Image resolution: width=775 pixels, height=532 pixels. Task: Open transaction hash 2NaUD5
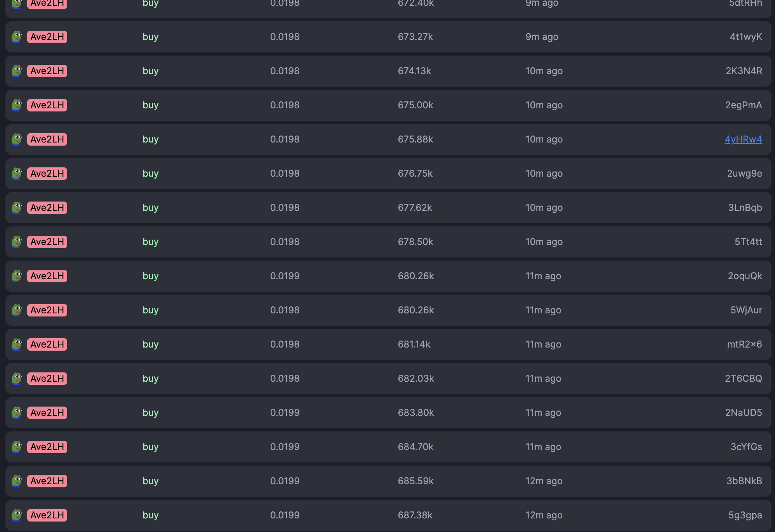743,413
